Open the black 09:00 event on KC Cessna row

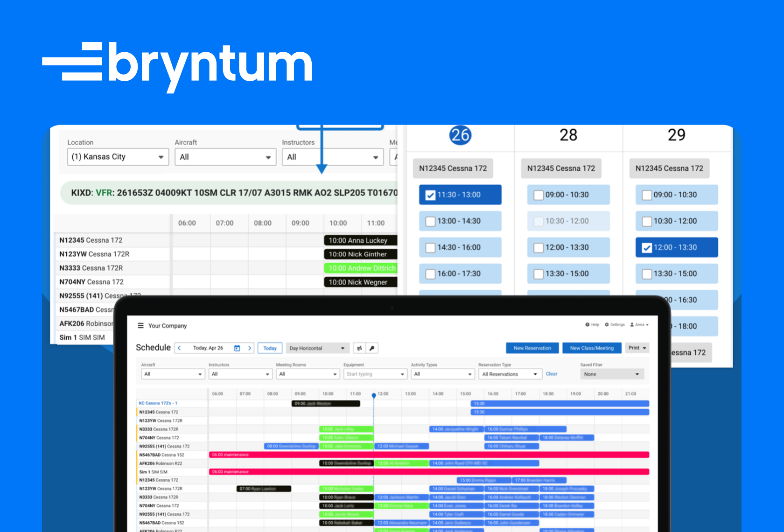pos(326,404)
